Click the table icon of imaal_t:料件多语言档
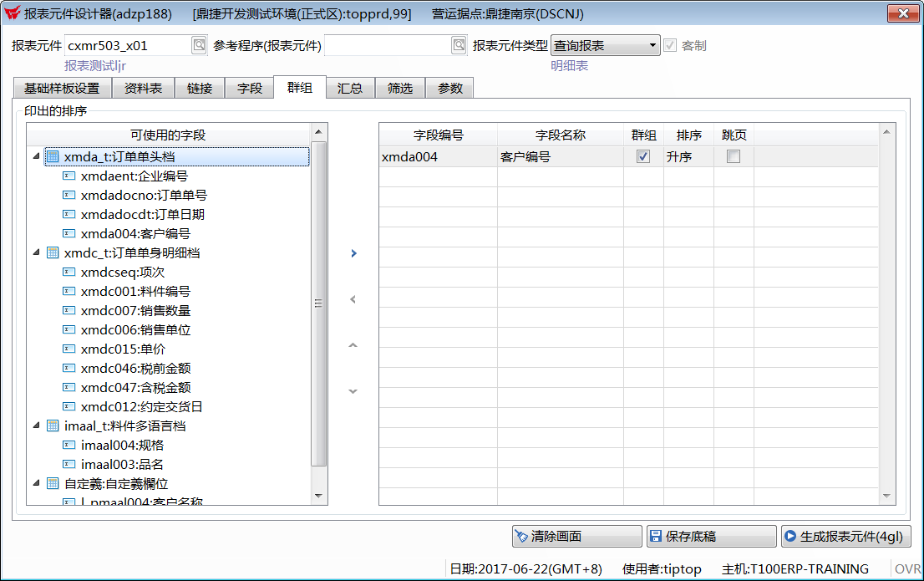This screenshot has height=581, width=924. [53, 426]
